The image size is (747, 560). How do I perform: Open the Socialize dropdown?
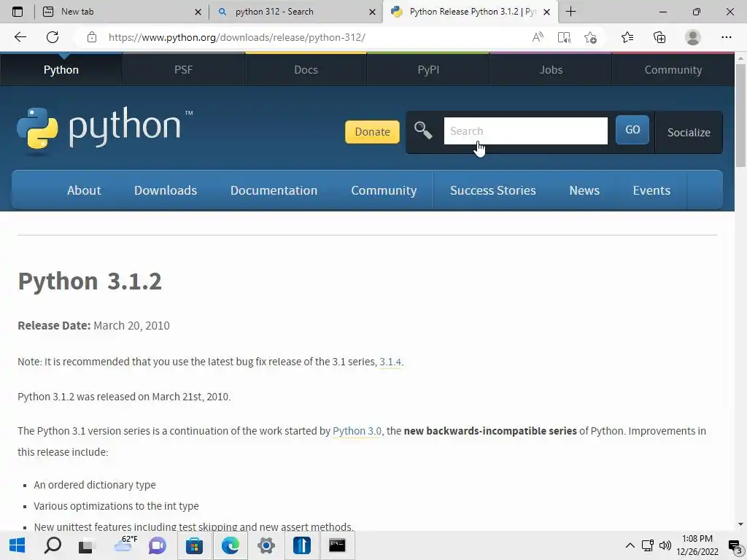(x=689, y=133)
